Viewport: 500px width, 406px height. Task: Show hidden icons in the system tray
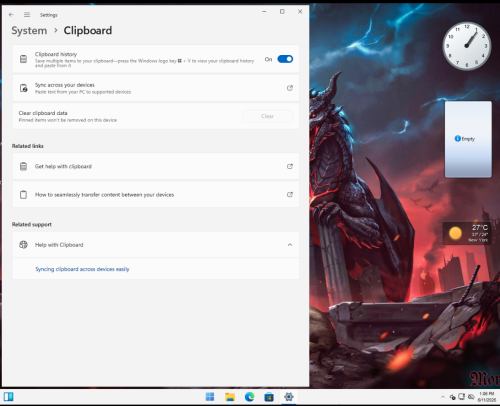click(x=443, y=397)
